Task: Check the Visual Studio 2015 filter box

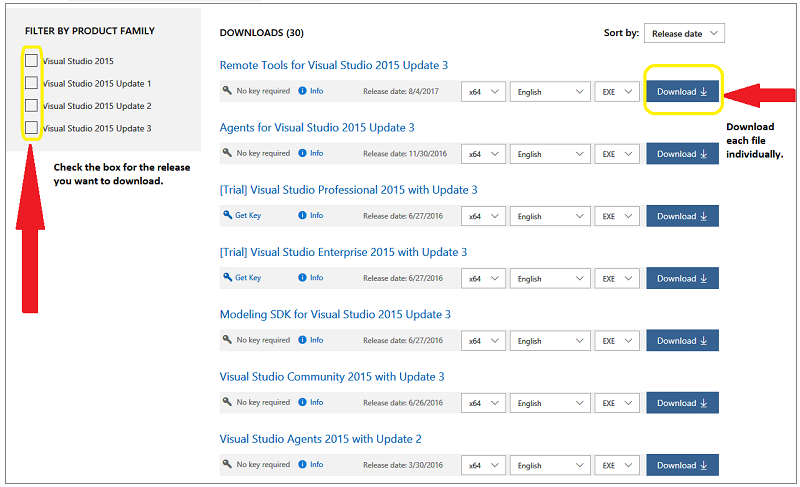Action: coord(31,60)
